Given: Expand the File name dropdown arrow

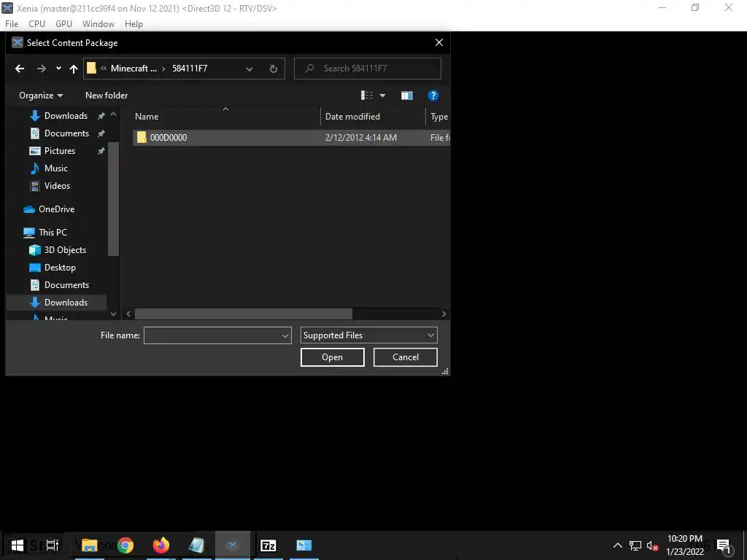Looking at the screenshot, I should [x=285, y=335].
